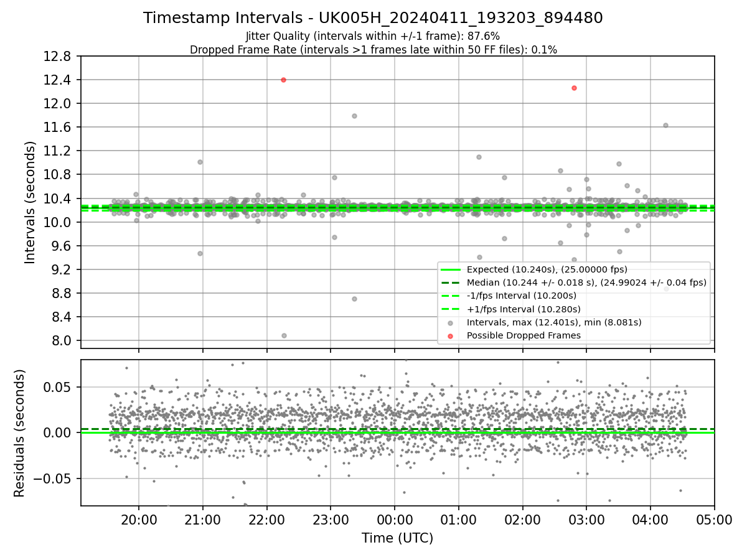
Task: Click the legend entry '+1/fps Interval (10.280s)'
Action: 523,309
